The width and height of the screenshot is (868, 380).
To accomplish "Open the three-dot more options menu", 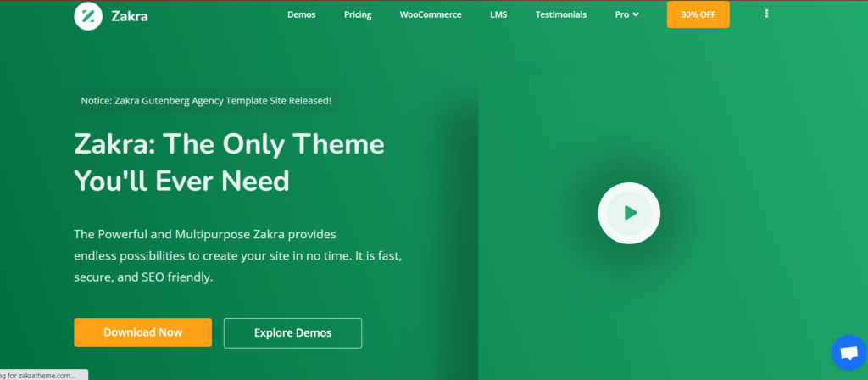I will [x=766, y=14].
